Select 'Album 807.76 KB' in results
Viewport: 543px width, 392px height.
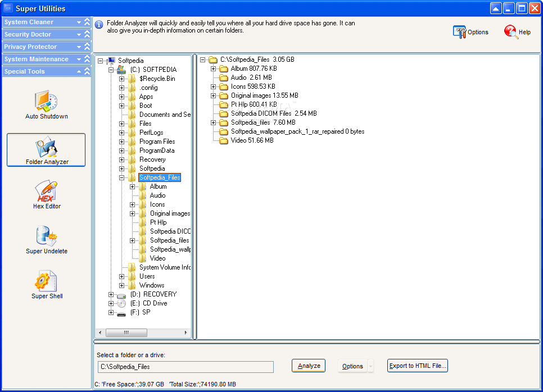tap(254, 69)
